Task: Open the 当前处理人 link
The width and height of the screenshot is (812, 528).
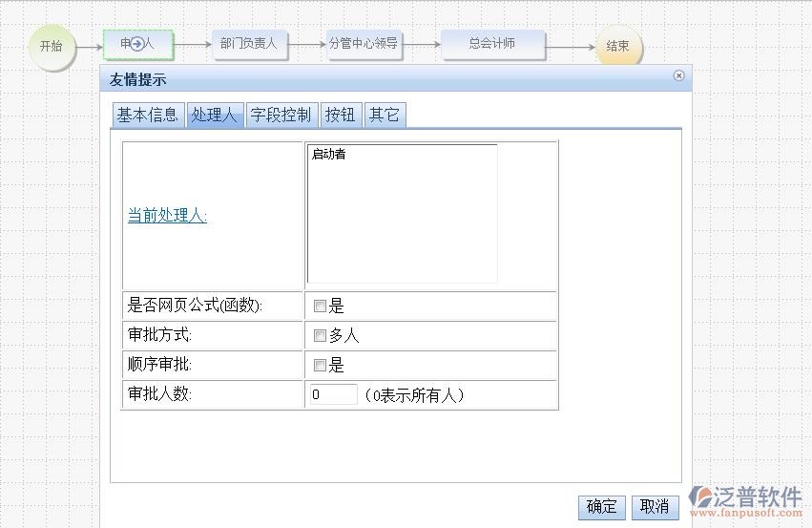Action: 167,216
